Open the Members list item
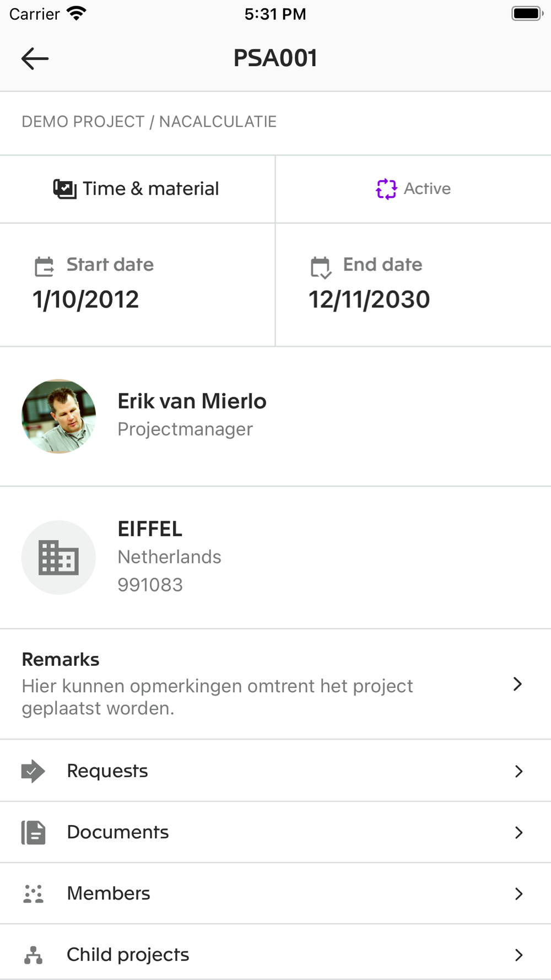Viewport: 551px width, 980px height. (x=109, y=893)
